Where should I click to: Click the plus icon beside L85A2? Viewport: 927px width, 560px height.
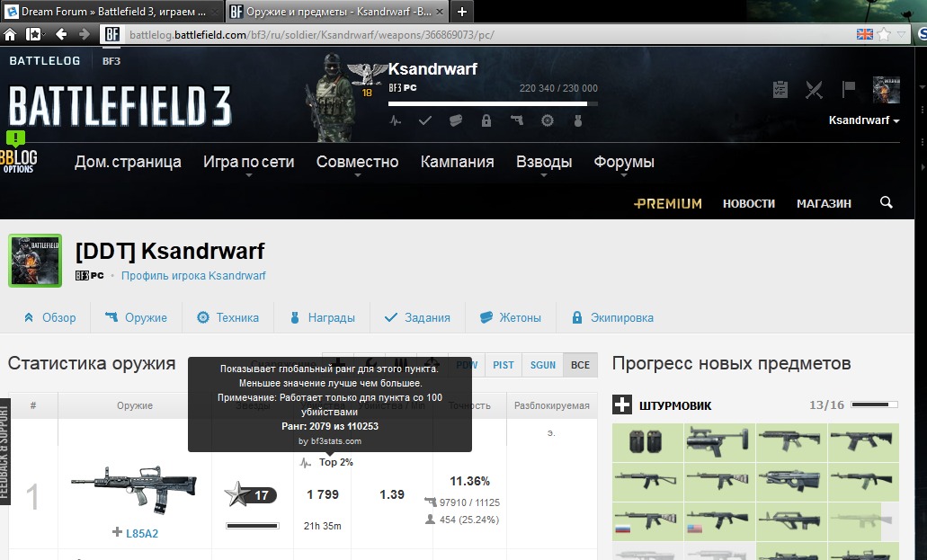(117, 532)
